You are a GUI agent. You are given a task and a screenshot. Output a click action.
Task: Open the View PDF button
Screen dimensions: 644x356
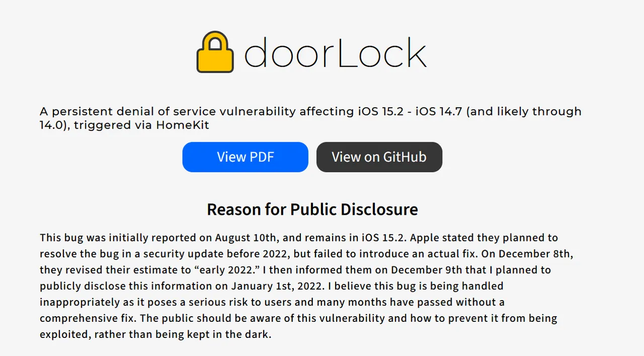245,157
